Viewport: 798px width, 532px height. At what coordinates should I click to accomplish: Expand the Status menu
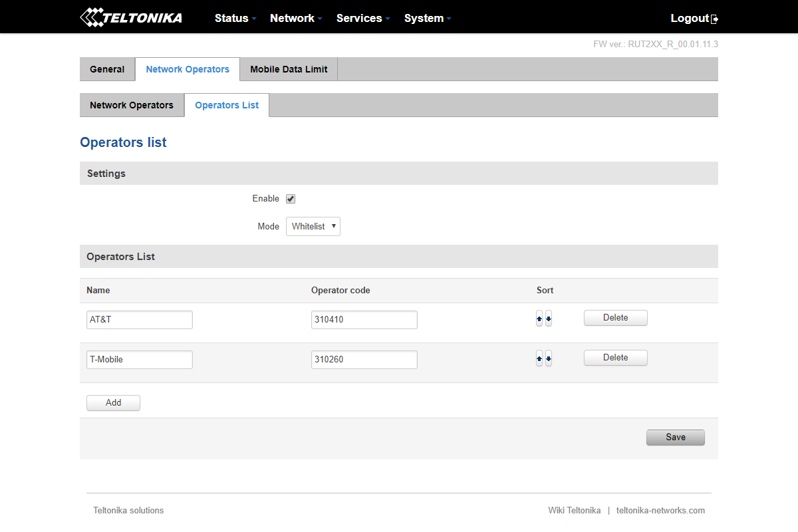[x=235, y=18]
